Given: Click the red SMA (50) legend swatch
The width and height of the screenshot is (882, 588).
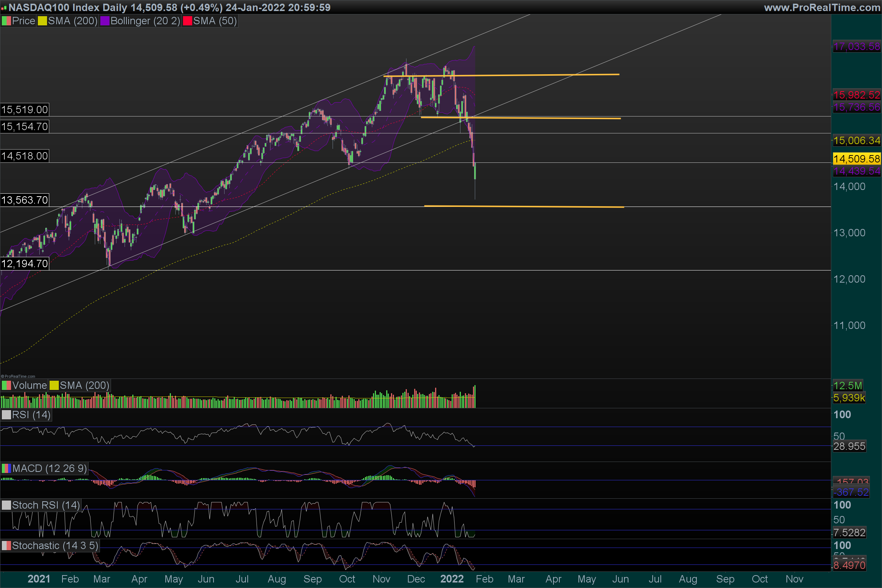Looking at the screenshot, I should 187,21.
